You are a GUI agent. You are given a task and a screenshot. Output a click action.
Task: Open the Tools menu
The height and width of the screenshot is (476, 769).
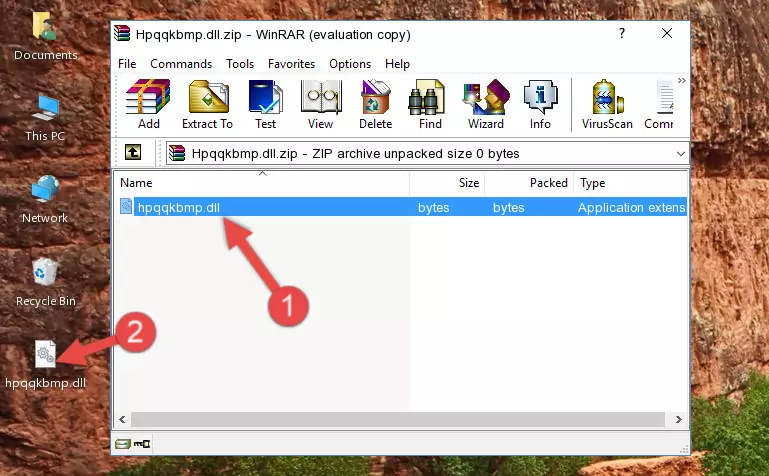pos(240,64)
